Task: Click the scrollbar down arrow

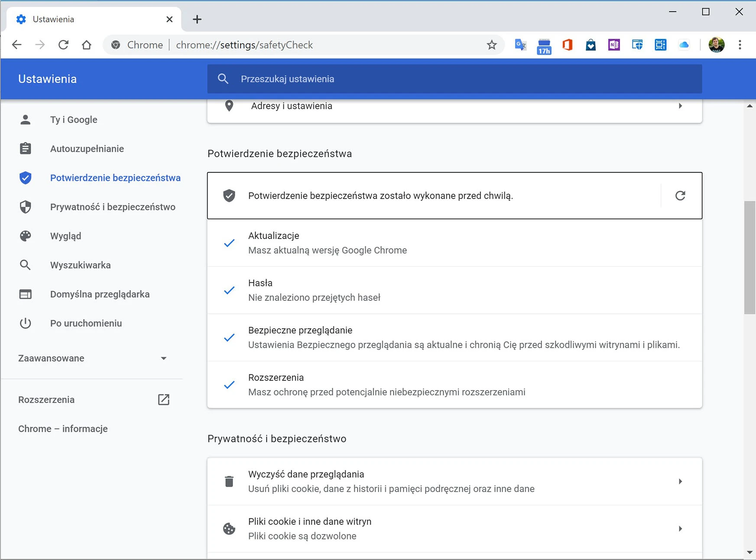Action: [x=750, y=552]
